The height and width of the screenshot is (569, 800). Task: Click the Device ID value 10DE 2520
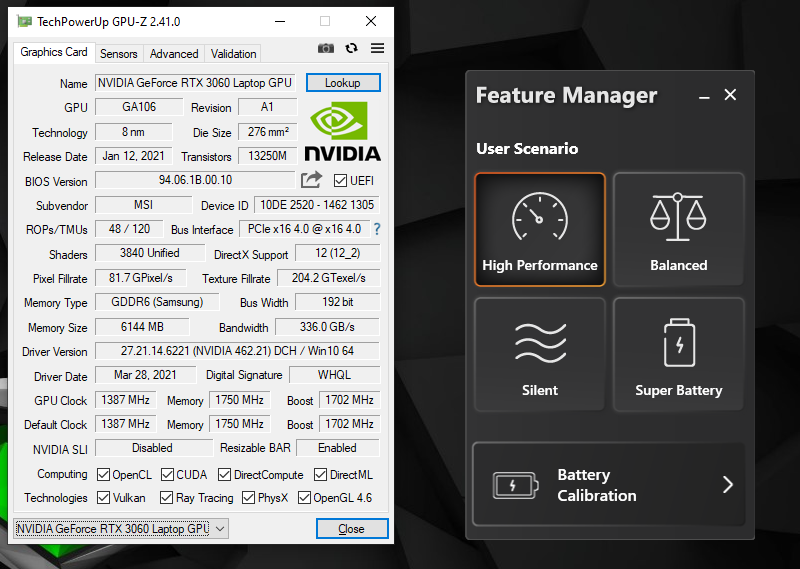click(x=317, y=205)
